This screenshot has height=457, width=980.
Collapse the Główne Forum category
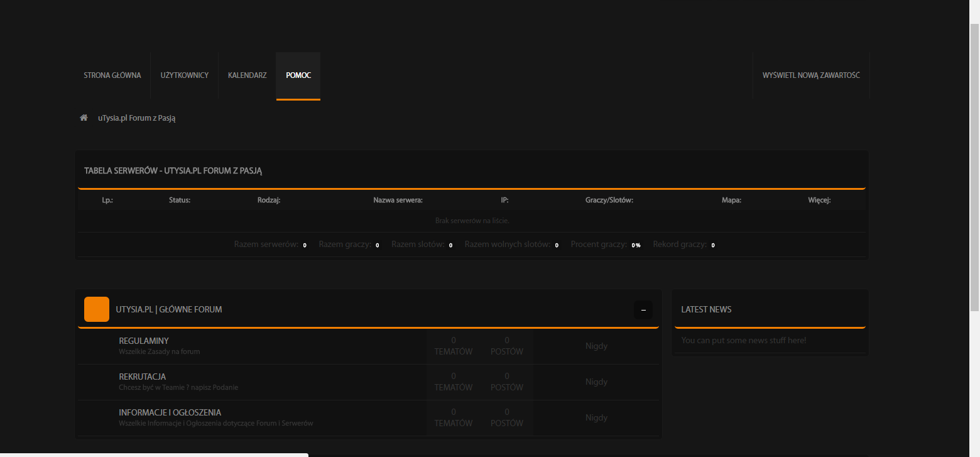[x=643, y=310]
